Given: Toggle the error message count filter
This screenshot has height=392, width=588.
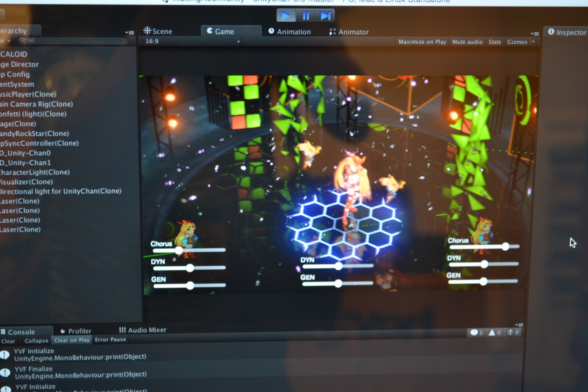Looking at the screenshot, I should tap(513, 332).
